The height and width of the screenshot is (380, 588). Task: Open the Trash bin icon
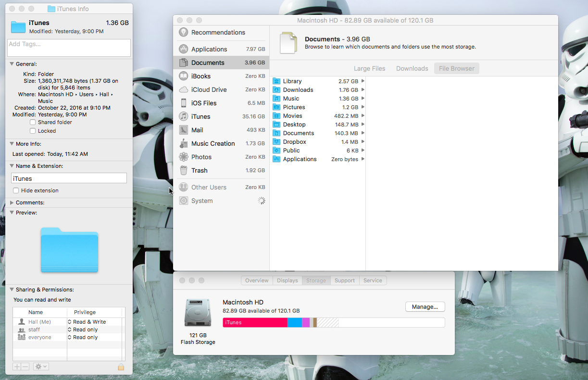tap(183, 170)
